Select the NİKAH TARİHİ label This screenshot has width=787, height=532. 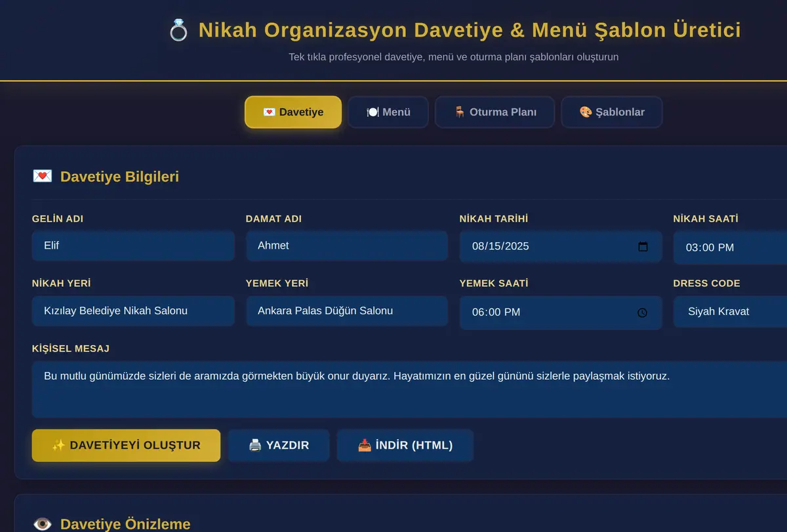[x=494, y=218]
